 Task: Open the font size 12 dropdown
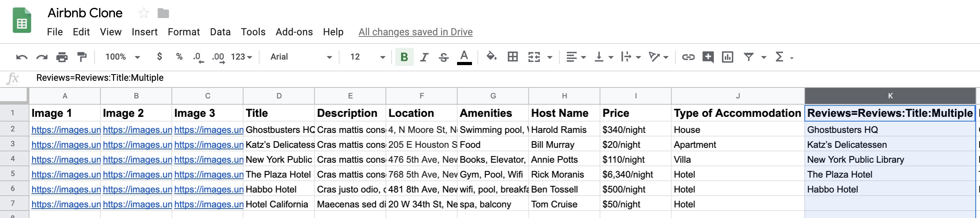click(x=368, y=57)
